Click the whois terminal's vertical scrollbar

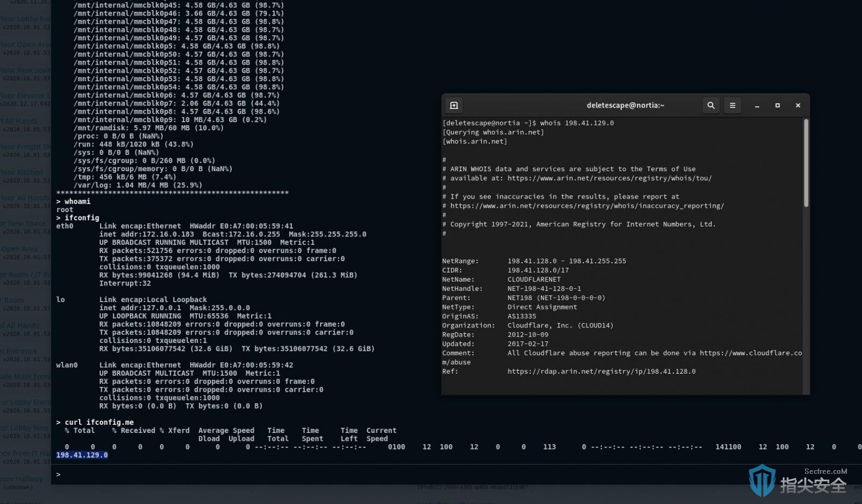806,163
